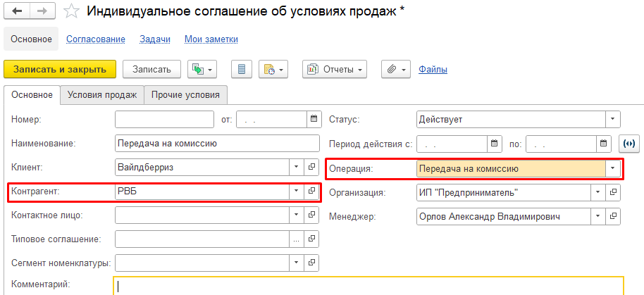The image size is (644, 295).
Task: Click the ellipsis select button for Типовое соглашение
Action: pyautogui.click(x=297, y=239)
